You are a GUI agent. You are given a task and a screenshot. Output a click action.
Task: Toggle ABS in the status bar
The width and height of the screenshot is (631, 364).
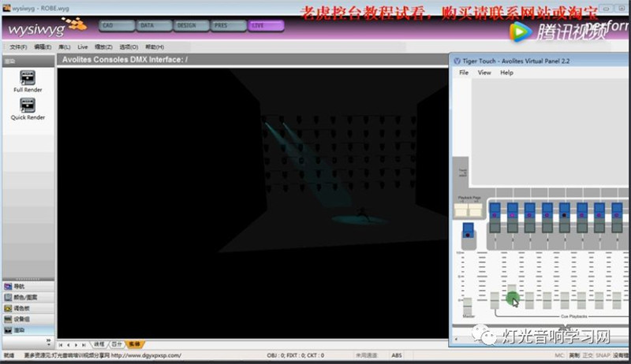point(397,355)
